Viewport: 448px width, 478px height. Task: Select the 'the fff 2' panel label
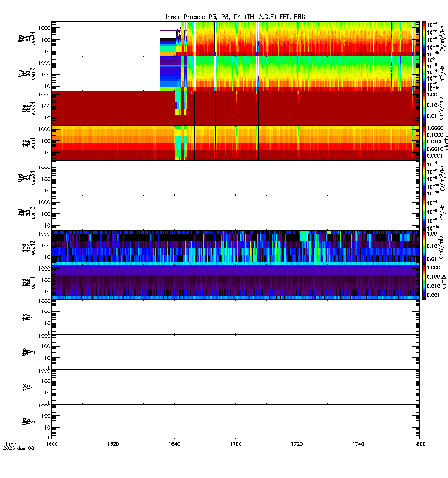(29, 352)
